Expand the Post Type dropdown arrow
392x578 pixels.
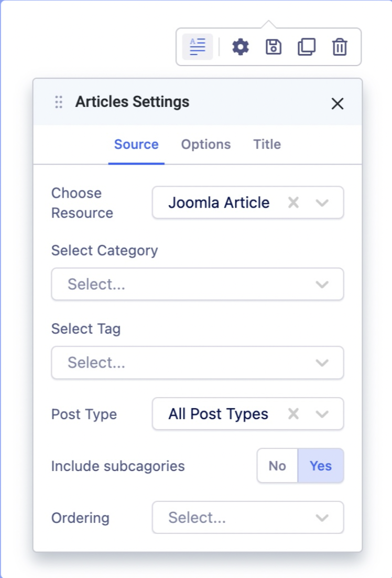click(322, 414)
